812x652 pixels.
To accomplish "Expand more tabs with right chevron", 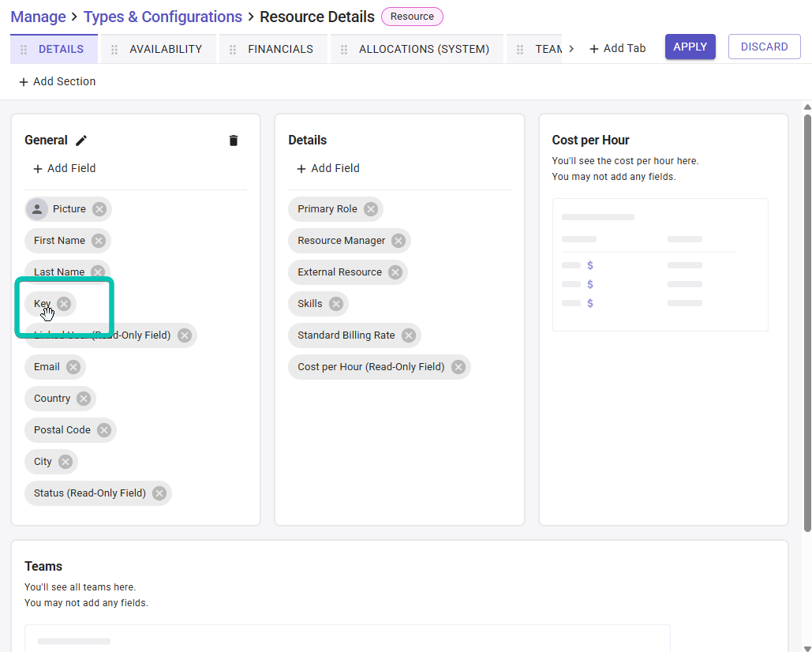I will tap(571, 49).
